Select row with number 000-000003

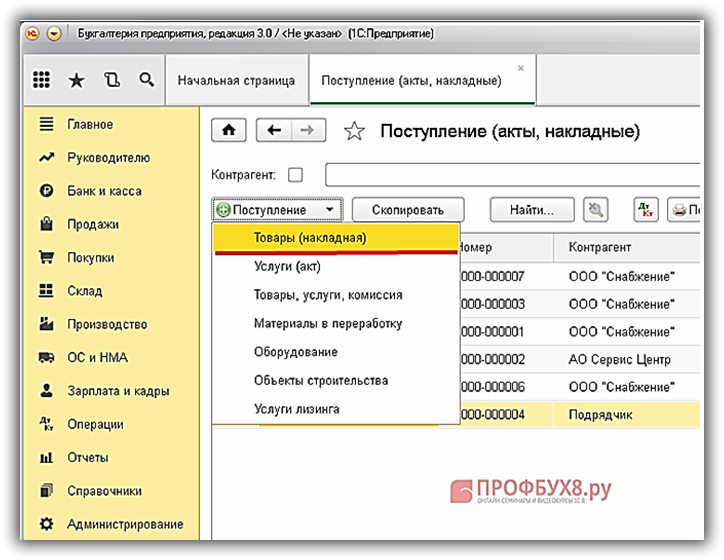[x=579, y=304]
